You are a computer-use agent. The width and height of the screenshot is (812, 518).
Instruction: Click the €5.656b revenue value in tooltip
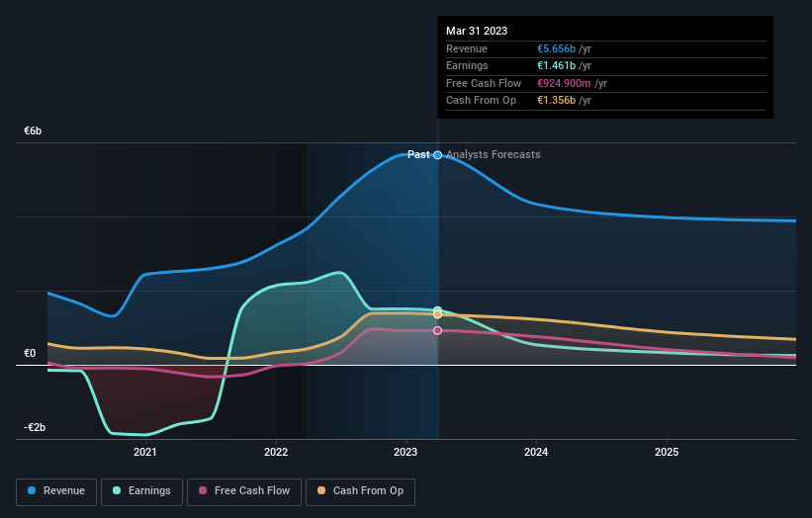click(556, 48)
